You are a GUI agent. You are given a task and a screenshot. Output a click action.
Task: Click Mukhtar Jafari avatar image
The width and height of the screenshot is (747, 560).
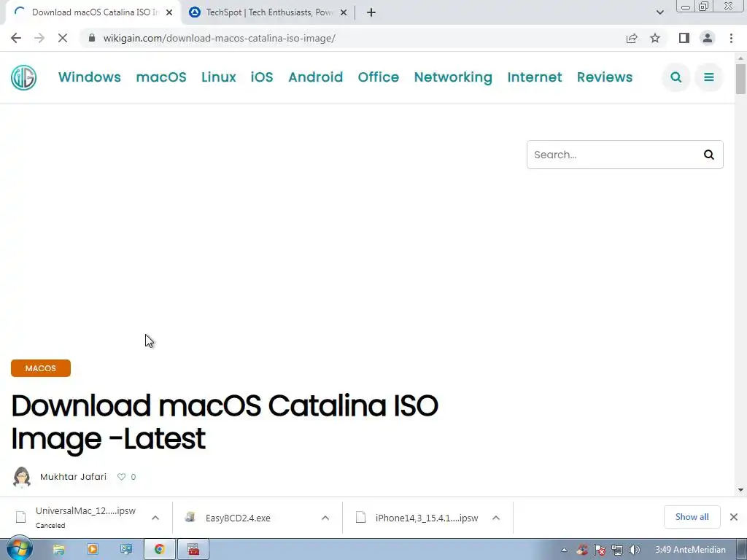click(x=22, y=477)
